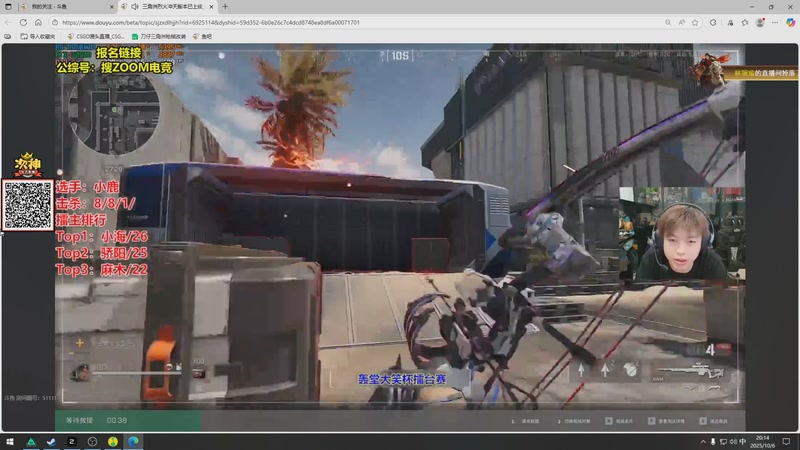Screen dimensions: 800x450
Task: Activate read aloud in the address bar
Action: click(x=682, y=22)
